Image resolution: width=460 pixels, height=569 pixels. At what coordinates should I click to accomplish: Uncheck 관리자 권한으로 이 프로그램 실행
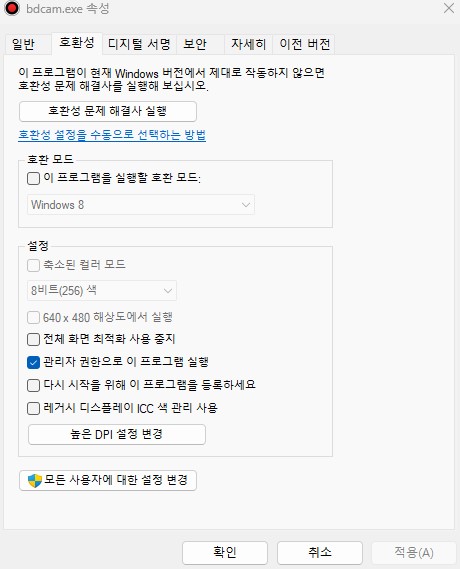coord(33,362)
